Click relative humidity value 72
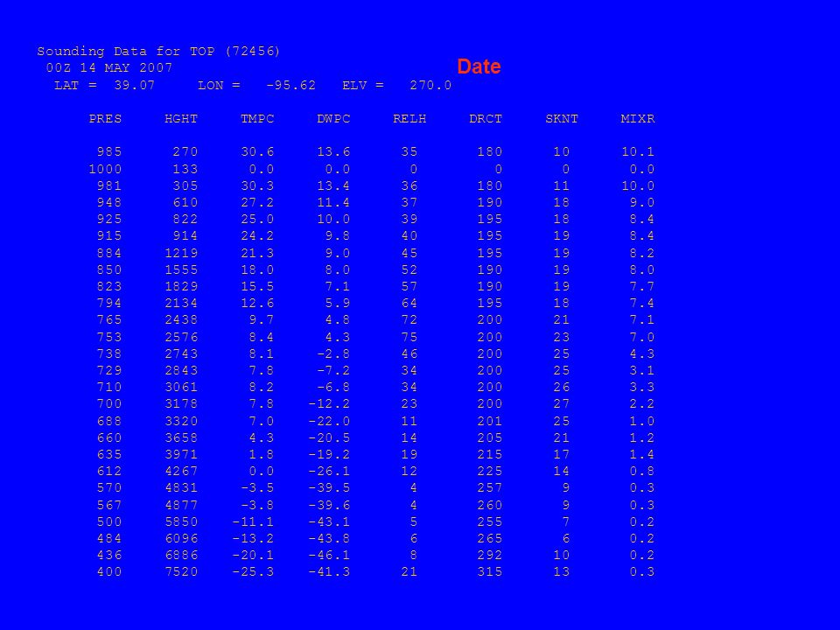The image size is (840, 630). (x=409, y=320)
